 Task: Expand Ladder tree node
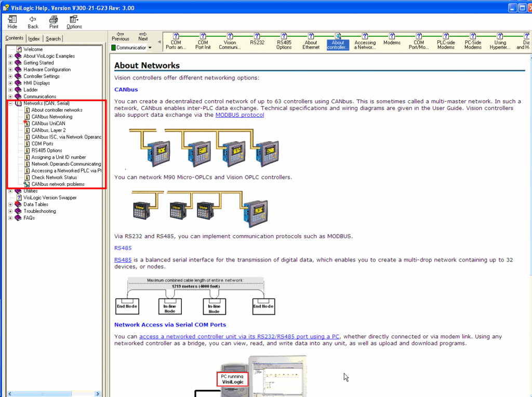click(x=10, y=90)
